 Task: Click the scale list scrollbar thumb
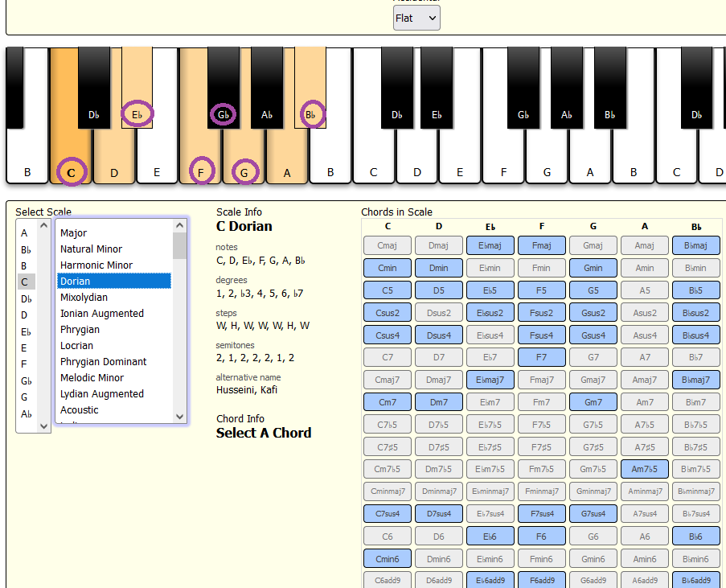point(179,246)
